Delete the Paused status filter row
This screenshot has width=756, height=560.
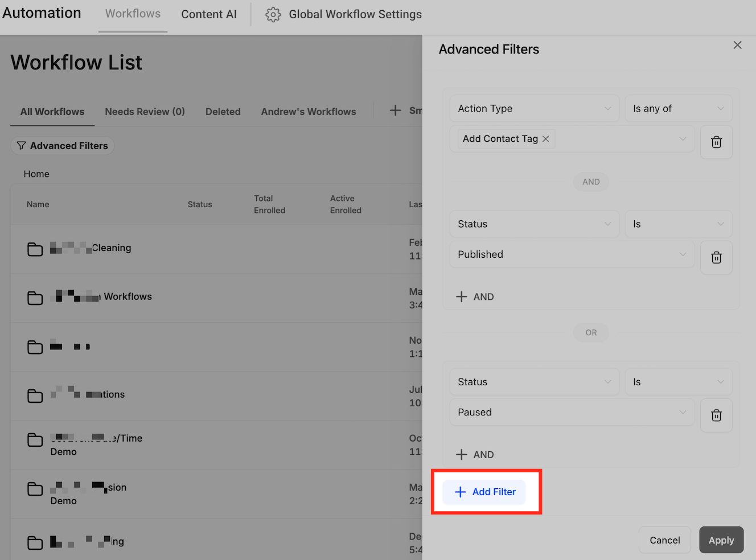[716, 415]
